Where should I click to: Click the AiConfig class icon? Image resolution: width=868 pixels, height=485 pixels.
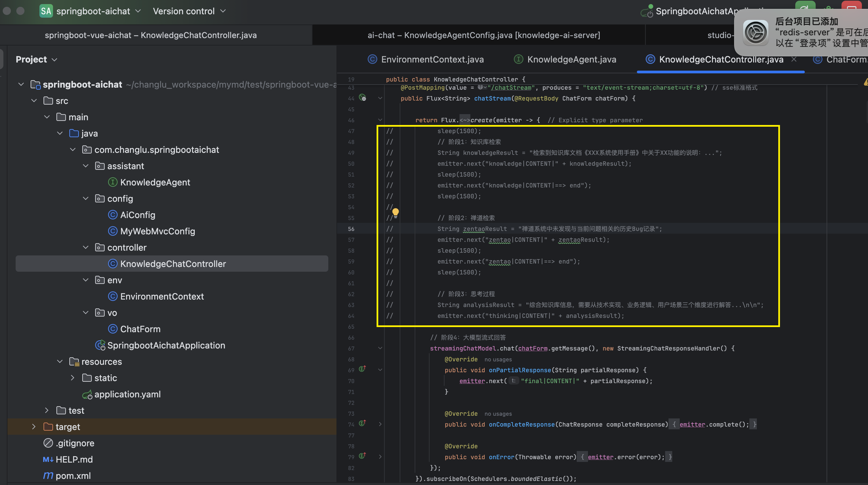(112, 215)
